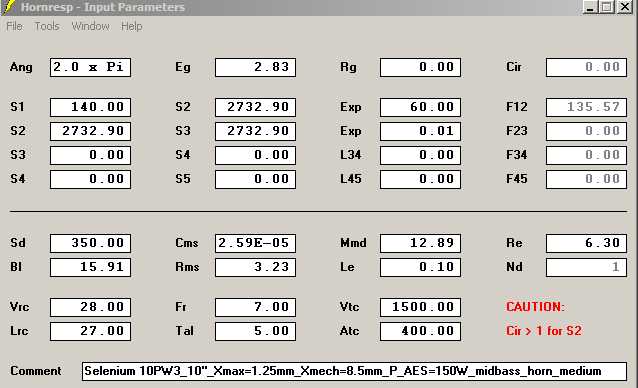Click the Vtc label
This screenshot has width=638, height=388.
(350, 307)
